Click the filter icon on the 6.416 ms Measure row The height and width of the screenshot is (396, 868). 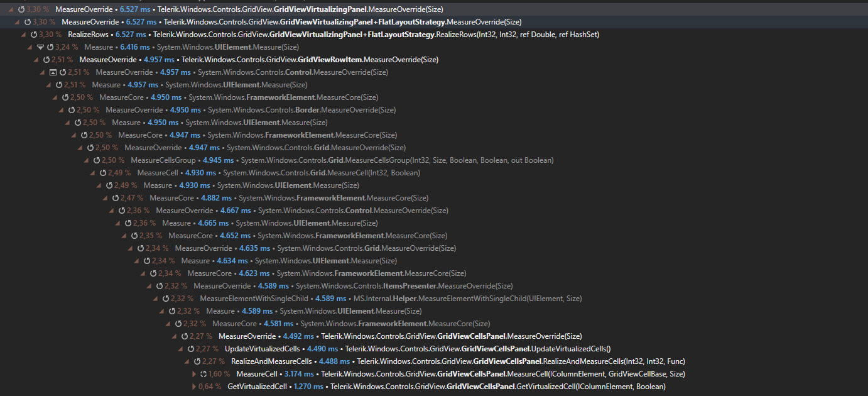40,47
